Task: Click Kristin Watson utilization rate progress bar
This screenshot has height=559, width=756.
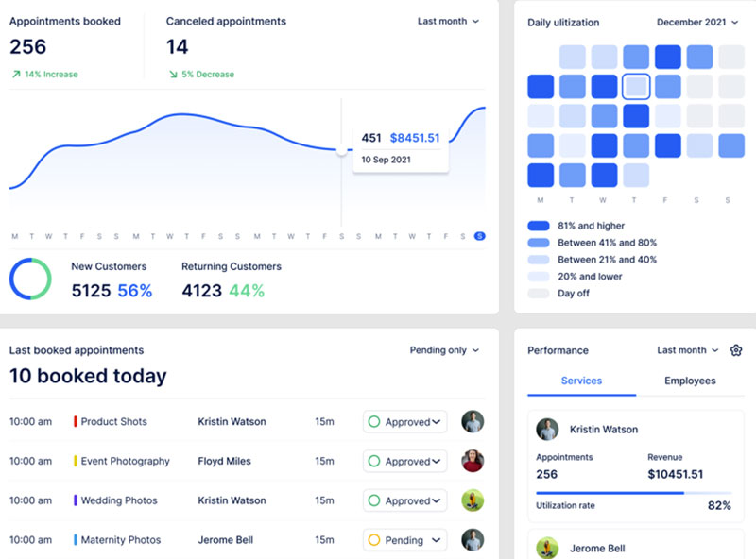Action: [x=633, y=493]
